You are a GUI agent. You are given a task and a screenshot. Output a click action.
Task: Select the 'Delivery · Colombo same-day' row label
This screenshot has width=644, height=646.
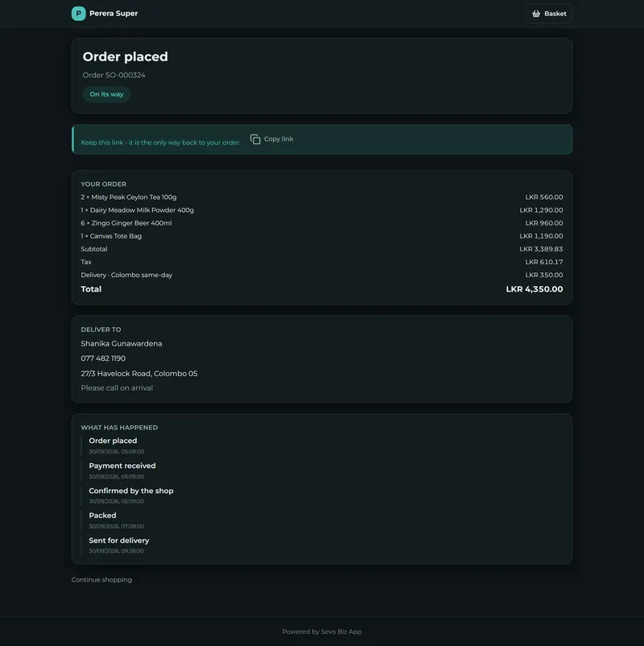coord(126,275)
